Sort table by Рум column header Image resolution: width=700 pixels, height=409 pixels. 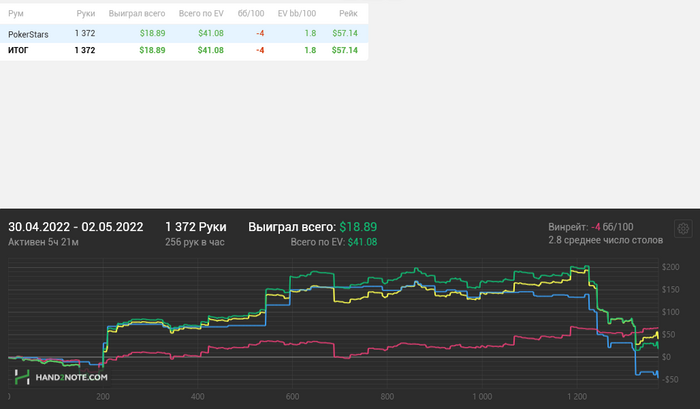16,14
